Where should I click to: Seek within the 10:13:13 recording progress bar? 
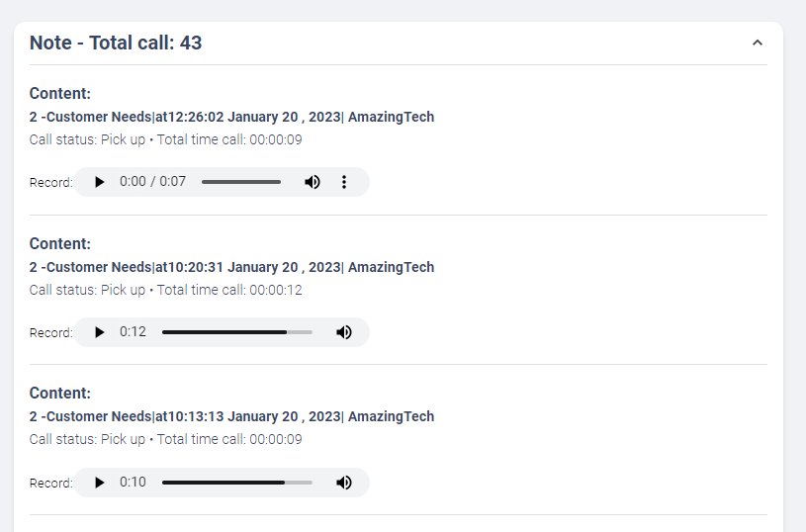(x=237, y=483)
